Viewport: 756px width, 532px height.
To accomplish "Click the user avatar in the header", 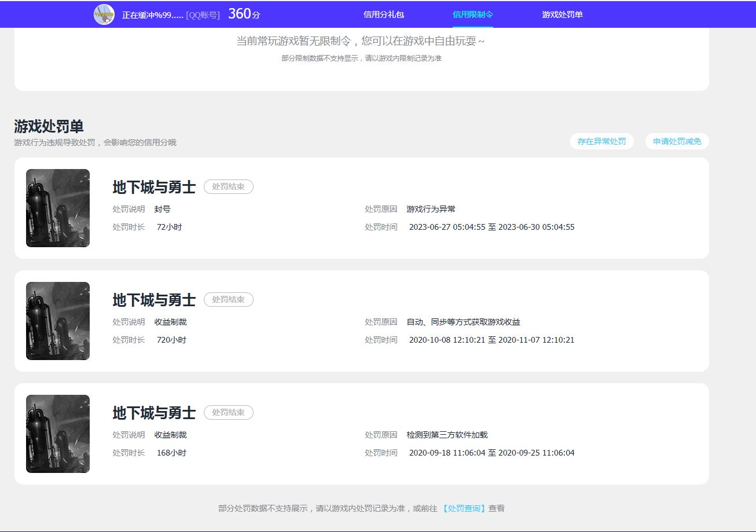I will pos(104,14).
